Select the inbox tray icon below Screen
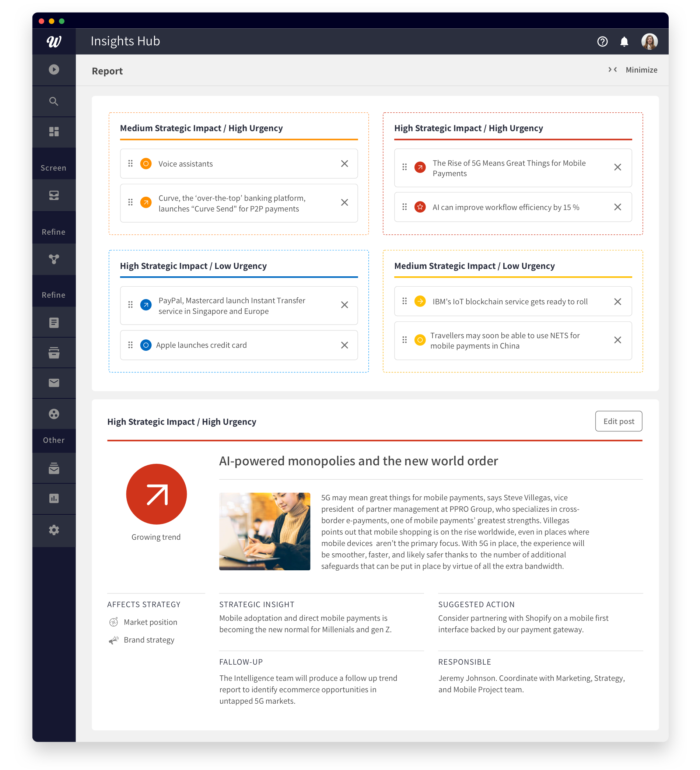The height and width of the screenshot is (770, 700). [x=54, y=195]
